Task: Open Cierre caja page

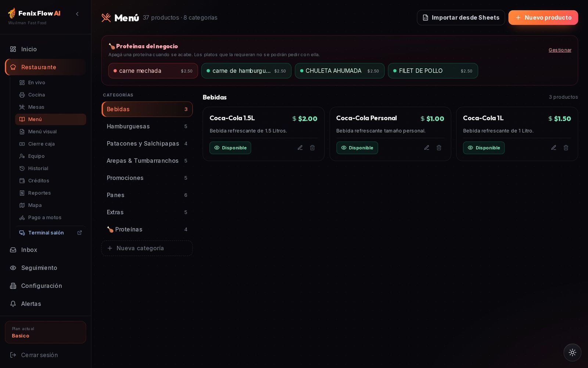Action: pyautogui.click(x=51, y=144)
